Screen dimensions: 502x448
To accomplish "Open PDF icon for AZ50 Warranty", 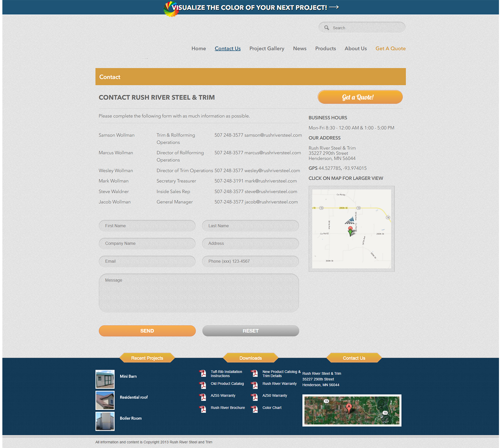I will point(255,397).
